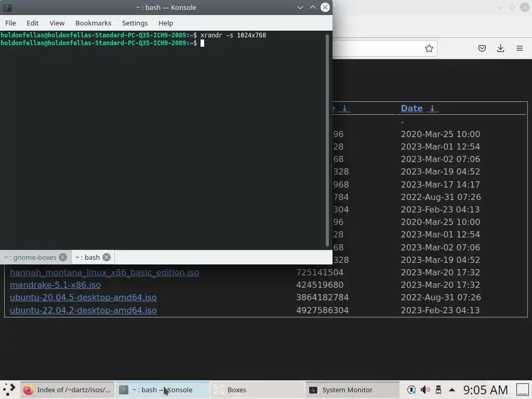Viewport: 532px width, 399px height.
Task: Open the Pocket save icon in Firefox
Action: pyautogui.click(x=482, y=48)
